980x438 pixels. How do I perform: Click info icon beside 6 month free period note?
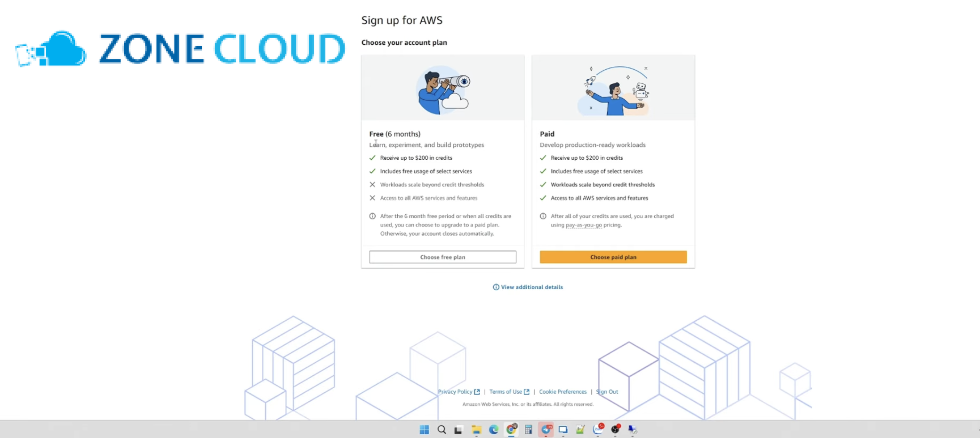point(372,216)
